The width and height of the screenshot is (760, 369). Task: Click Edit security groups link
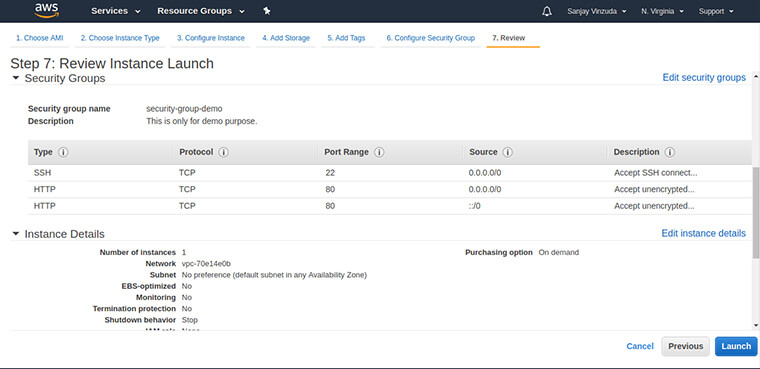coord(704,78)
